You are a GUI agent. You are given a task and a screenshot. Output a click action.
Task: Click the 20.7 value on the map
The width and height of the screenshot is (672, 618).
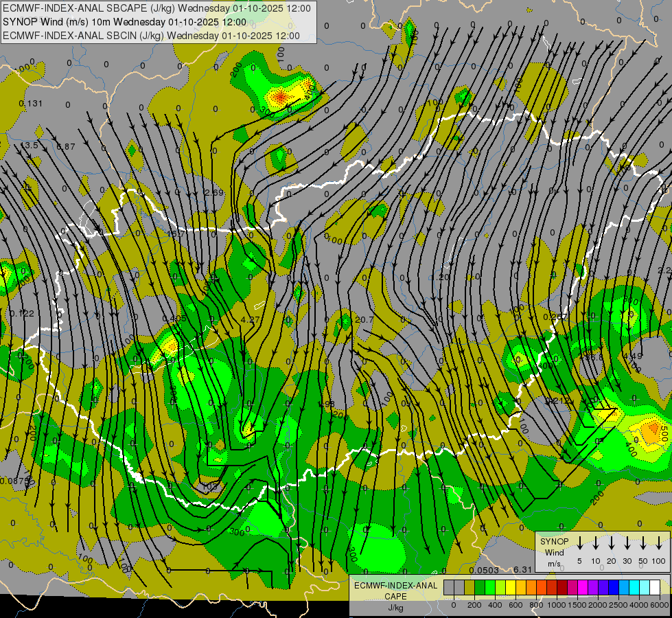(364, 320)
